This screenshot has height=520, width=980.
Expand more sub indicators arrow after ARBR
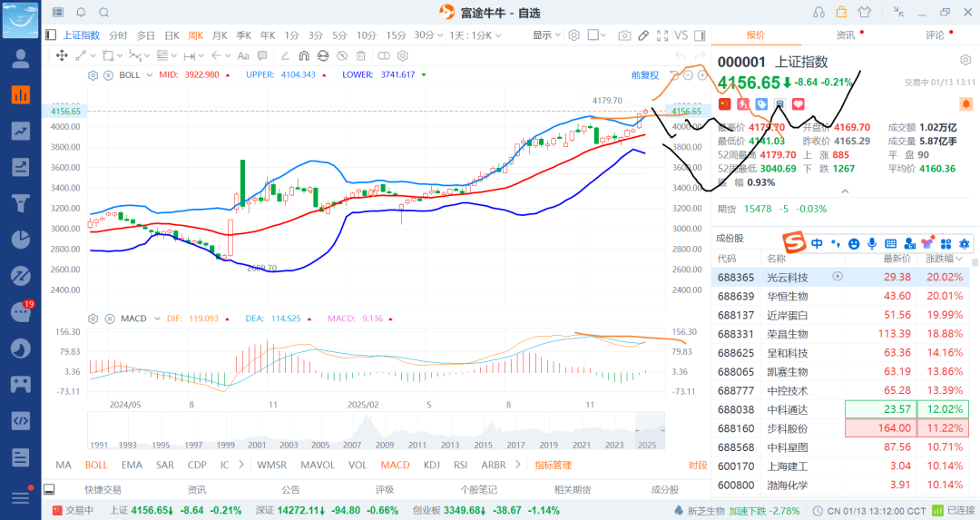(517, 465)
